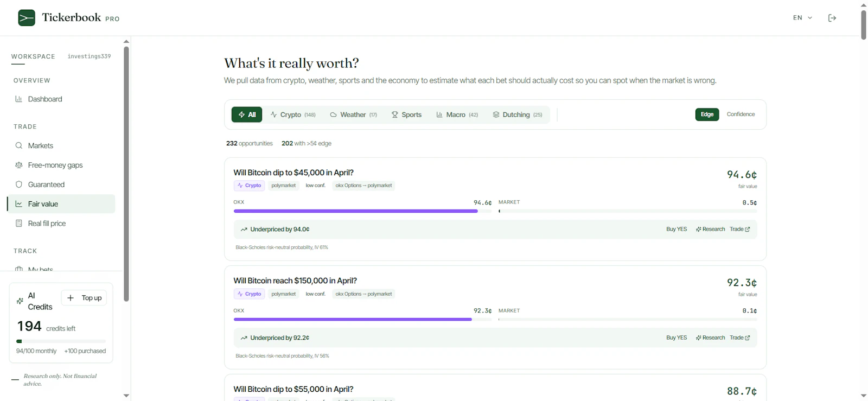The height and width of the screenshot is (401, 868).
Task: Click '232 opportunities' count
Action: tap(250, 143)
